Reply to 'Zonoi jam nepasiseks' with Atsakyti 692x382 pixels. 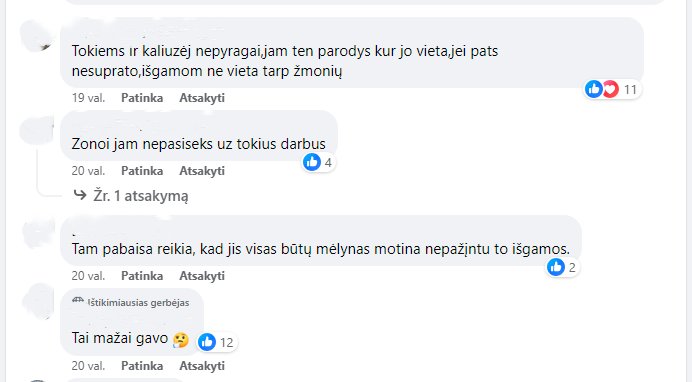[x=202, y=171]
